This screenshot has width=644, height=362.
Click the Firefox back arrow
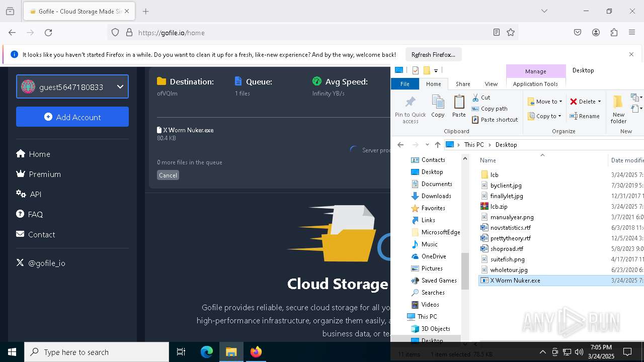12,33
